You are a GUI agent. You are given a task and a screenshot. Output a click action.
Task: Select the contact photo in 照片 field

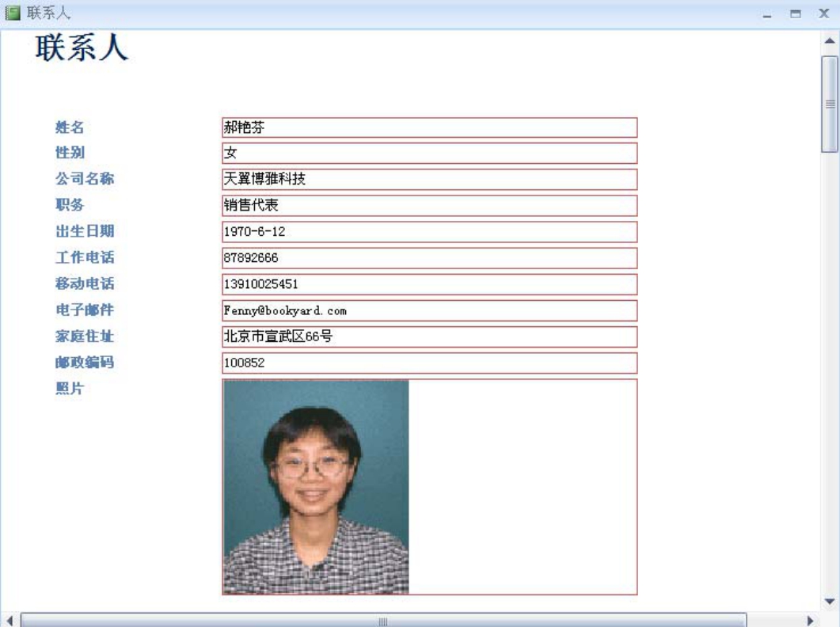tap(316, 487)
